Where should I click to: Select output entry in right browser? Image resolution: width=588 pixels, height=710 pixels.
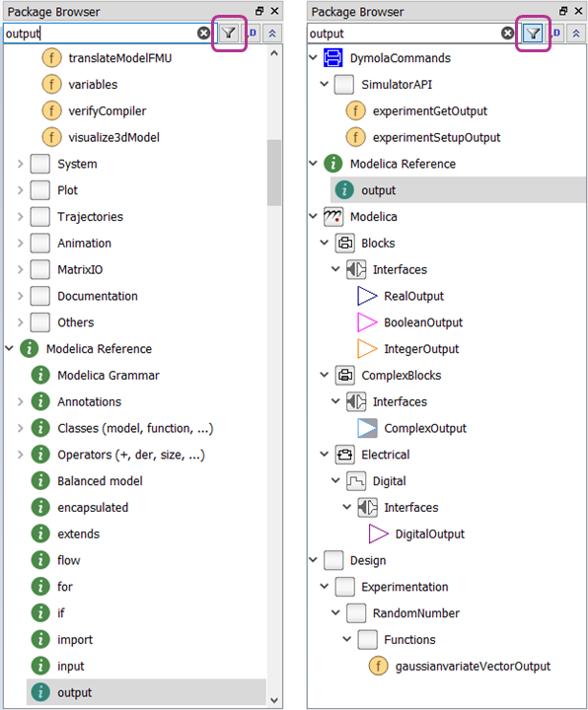pos(458,189)
